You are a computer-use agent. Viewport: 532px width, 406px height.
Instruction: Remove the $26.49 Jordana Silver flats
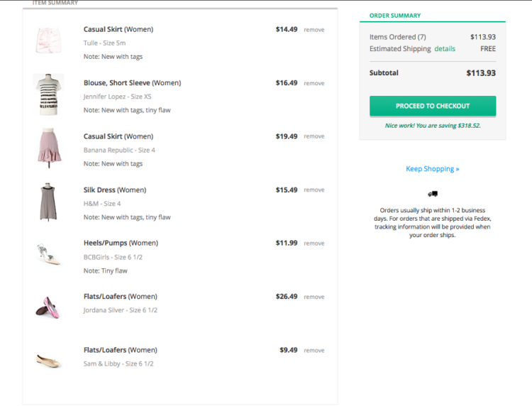[314, 297]
